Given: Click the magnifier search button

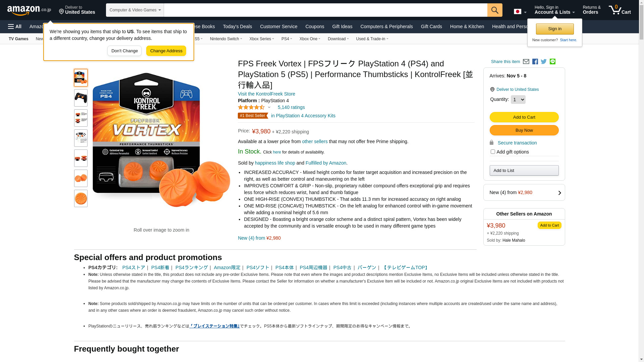Looking at the screenshot, I should (495, 10).
